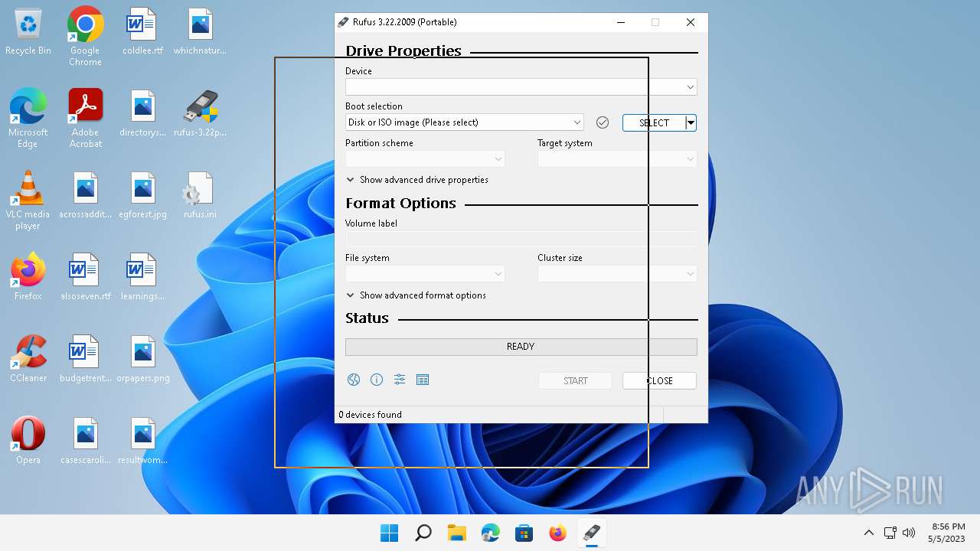Screen dimensions: 980x551
Task: Open Microsoft Store from the taskbar
Action: (524, 533)
